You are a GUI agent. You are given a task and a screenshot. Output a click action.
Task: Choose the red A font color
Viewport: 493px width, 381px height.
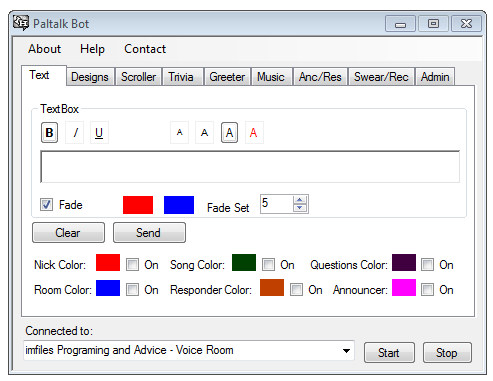click(x=254, y=133)
